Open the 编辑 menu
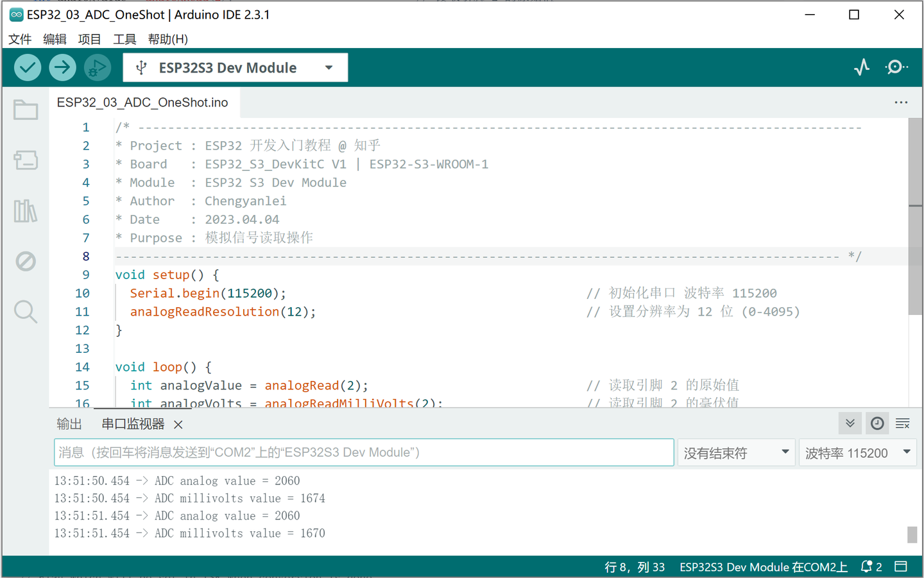 click(55, 39)
